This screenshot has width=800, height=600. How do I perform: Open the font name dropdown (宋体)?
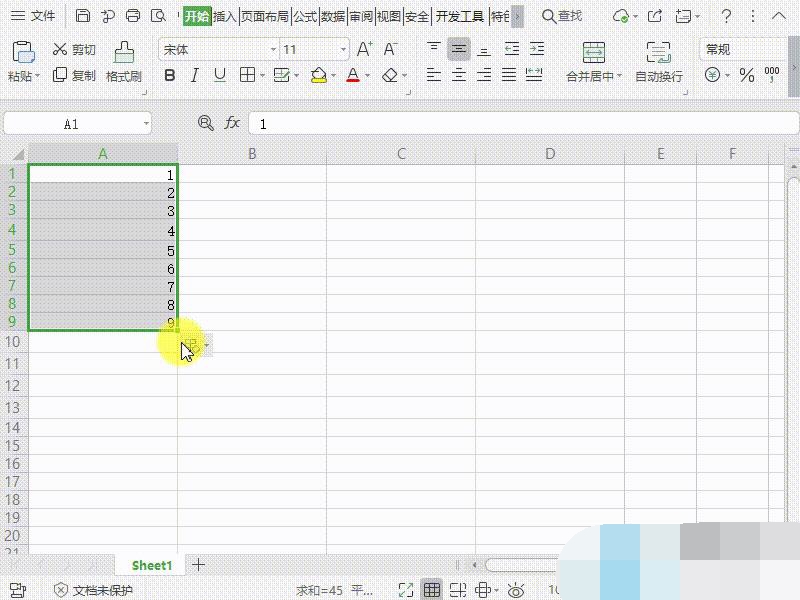click(x=273, y=49)
